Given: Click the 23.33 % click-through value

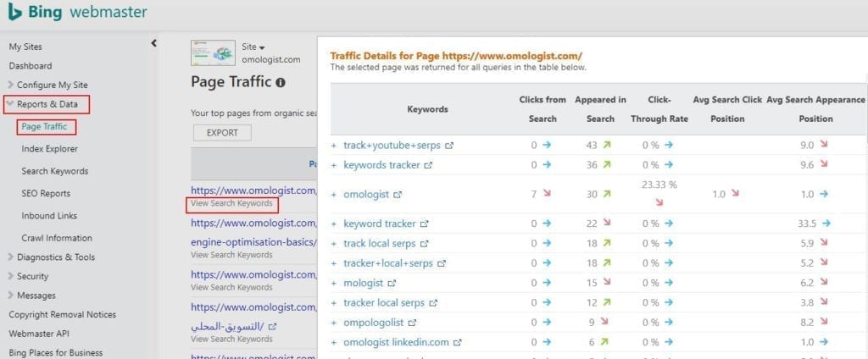Looking at the screenshot, I should tap(659, 185).
